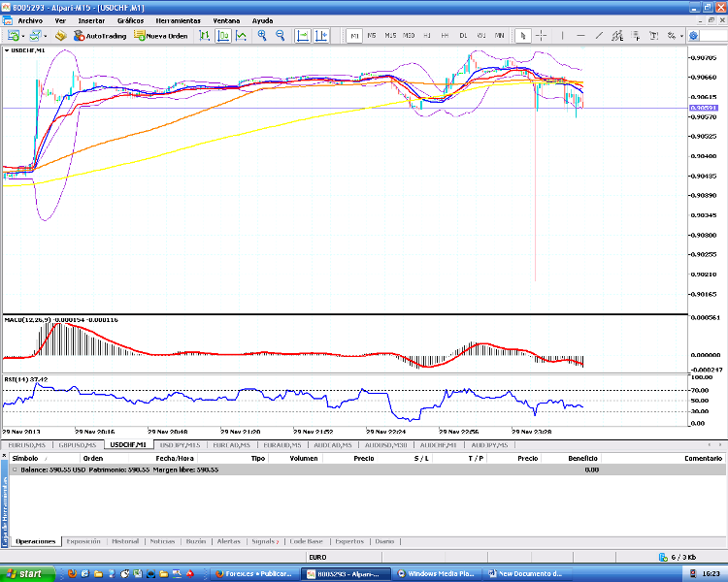Click the zoom in magnifier icon
This screenshot has width=728, height=582.
262,36
